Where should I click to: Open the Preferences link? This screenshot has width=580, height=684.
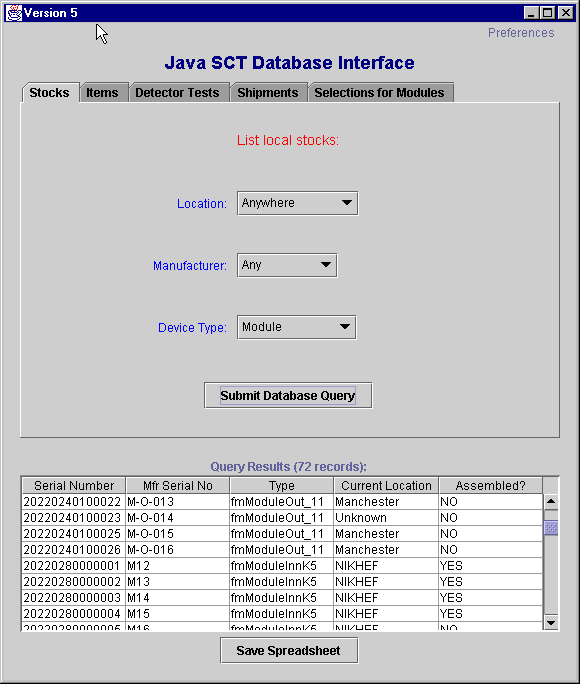click(521, 33)
